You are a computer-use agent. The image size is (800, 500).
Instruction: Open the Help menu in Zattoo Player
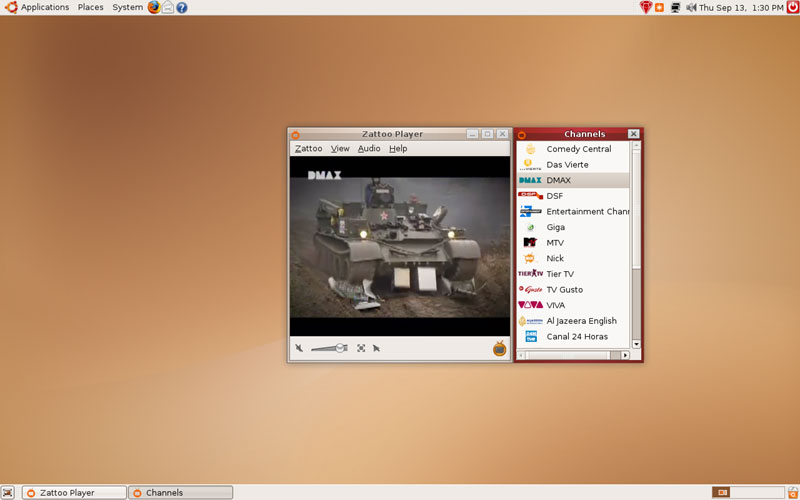[x=398, y=148]
